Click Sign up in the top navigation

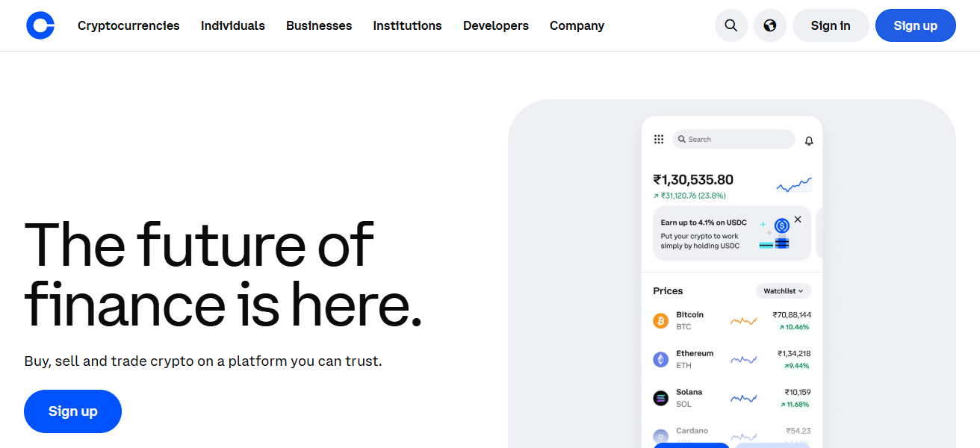pyautogui.click(x=915, y=25)
